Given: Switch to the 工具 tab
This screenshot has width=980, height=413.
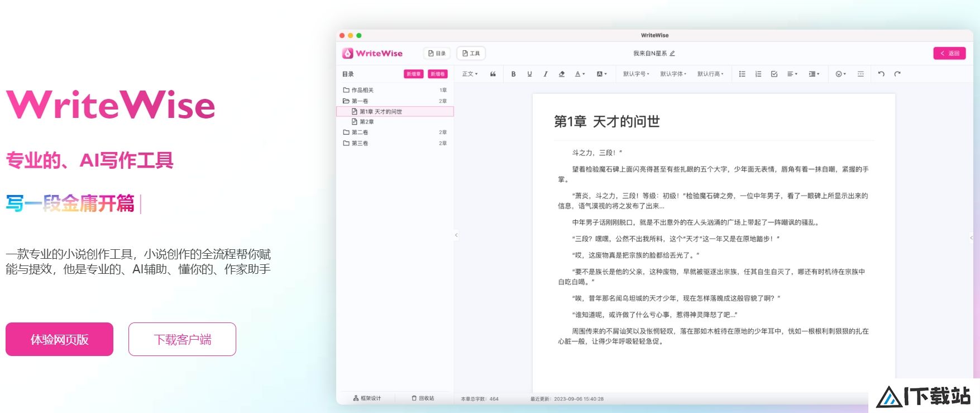Looking at the screenshot, I should tap(471, 54).
